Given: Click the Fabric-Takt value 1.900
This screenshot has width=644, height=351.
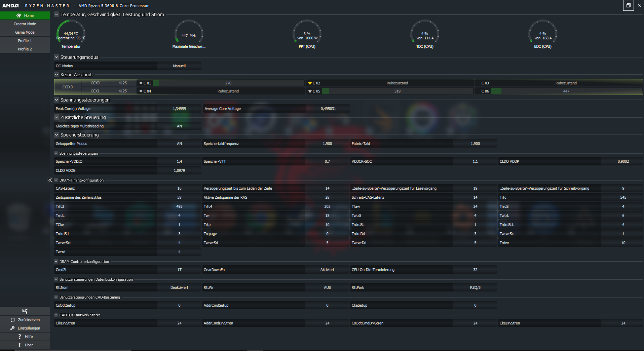Looking at the screenshot, I should 475,144.
